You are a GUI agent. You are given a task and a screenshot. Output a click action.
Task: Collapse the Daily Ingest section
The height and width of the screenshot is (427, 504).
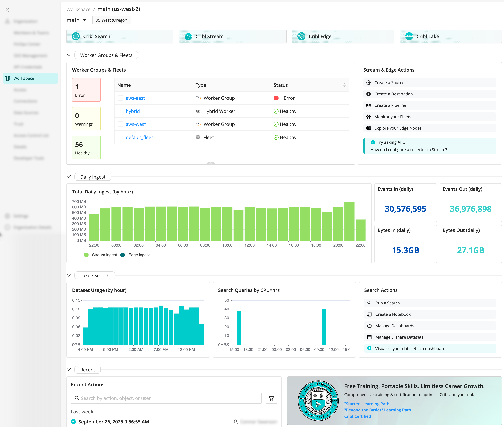pyautogui.click(x=69, y=177)
